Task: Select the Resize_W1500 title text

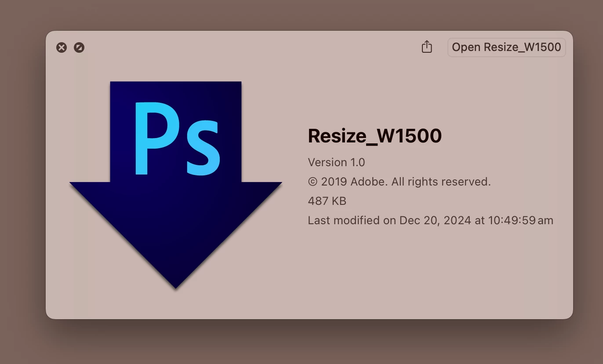Action: (x=374, y=136)
